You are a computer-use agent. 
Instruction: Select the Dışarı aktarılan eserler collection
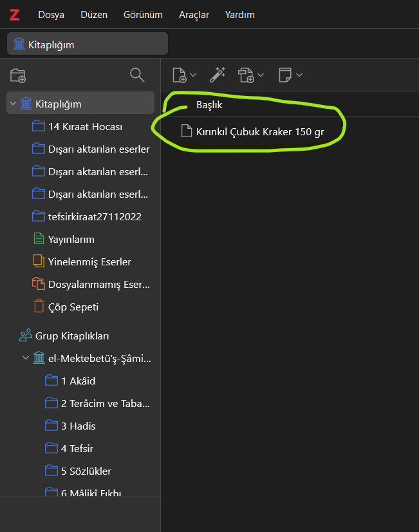point(80,149)
